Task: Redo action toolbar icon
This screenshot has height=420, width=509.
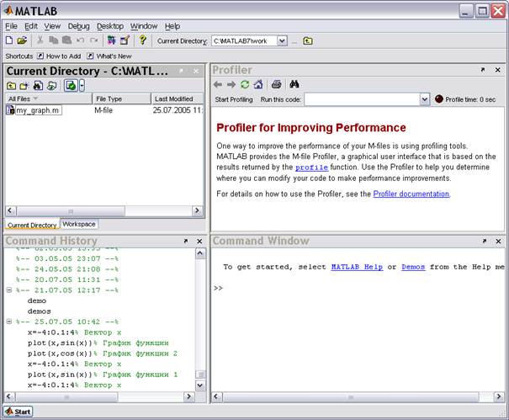Action: point(94,40)
